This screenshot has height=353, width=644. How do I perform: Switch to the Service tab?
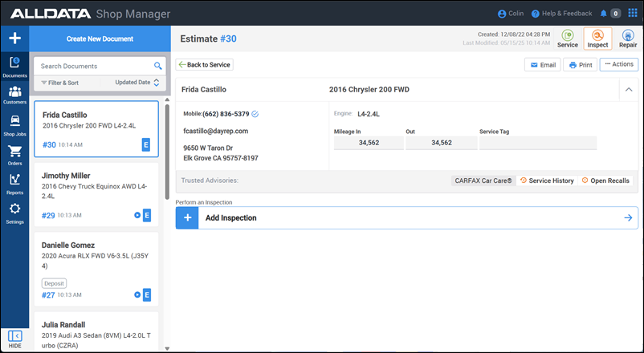point(567,39)
